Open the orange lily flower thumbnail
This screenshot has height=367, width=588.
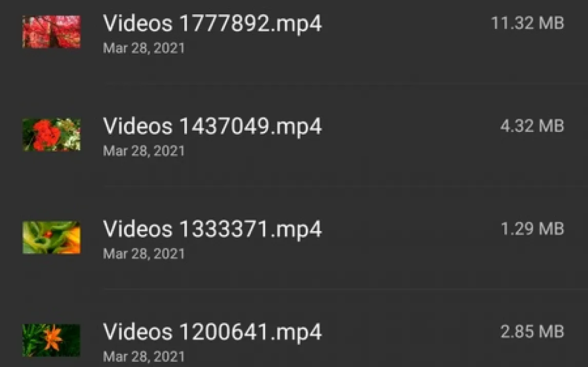(51, 340)
